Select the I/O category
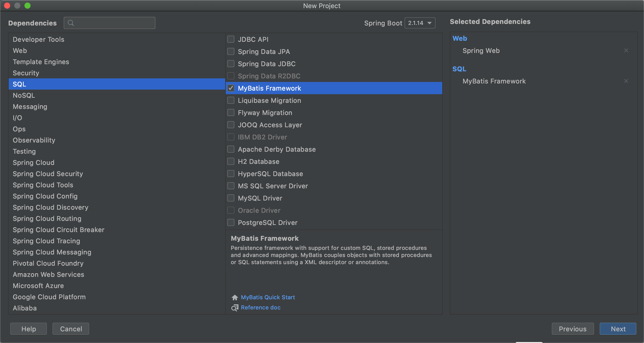 pyautogui.click(x=117, y=118)
